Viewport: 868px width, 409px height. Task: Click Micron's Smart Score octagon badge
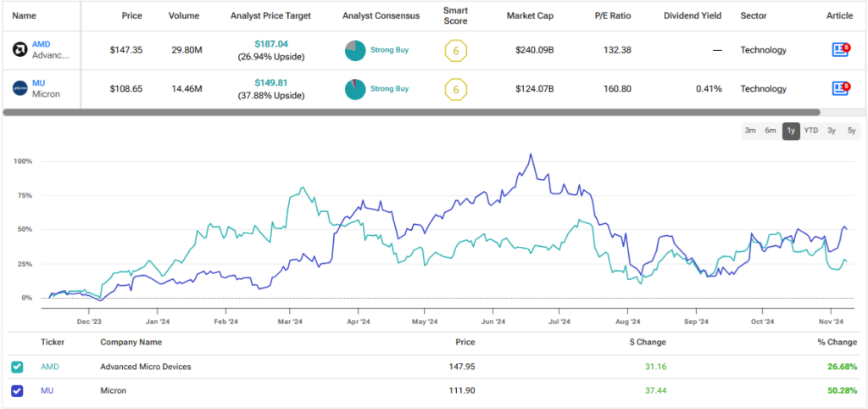[456, 89]
